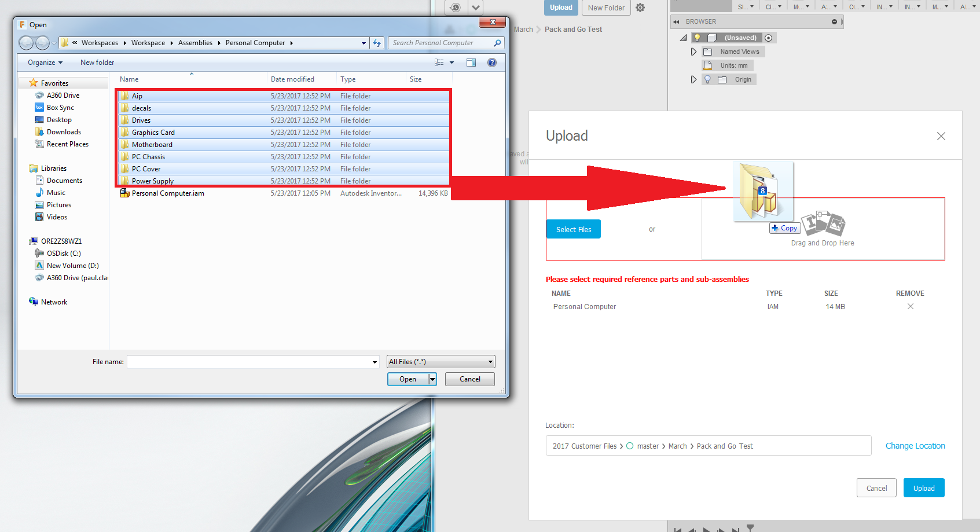Viewport: 980px width, 532px height.
Task: Click the top Upload button in data panel
Action: [x=561, y=8]
